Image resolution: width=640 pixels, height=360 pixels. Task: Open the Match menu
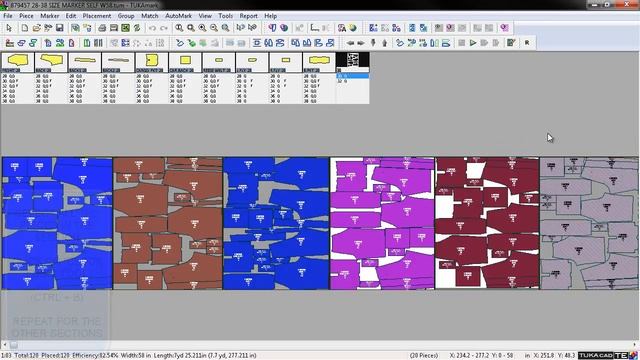(149, 16)
